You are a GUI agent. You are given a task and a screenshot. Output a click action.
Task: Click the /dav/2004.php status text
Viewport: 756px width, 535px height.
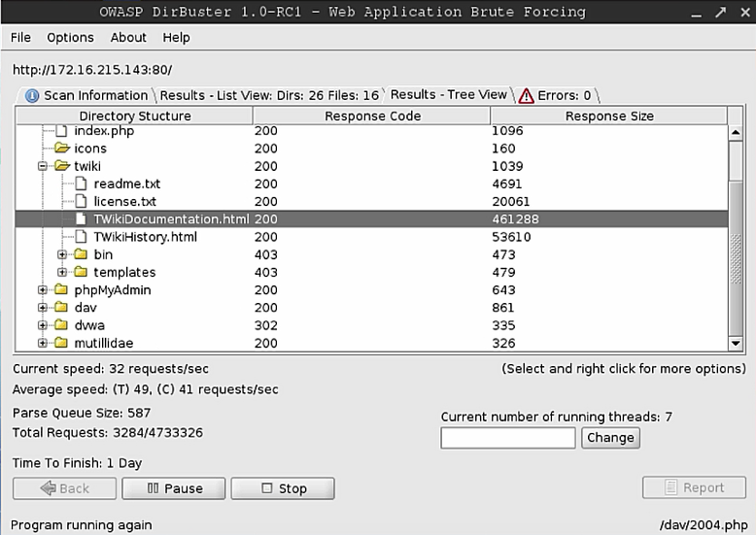pos(704,525)
